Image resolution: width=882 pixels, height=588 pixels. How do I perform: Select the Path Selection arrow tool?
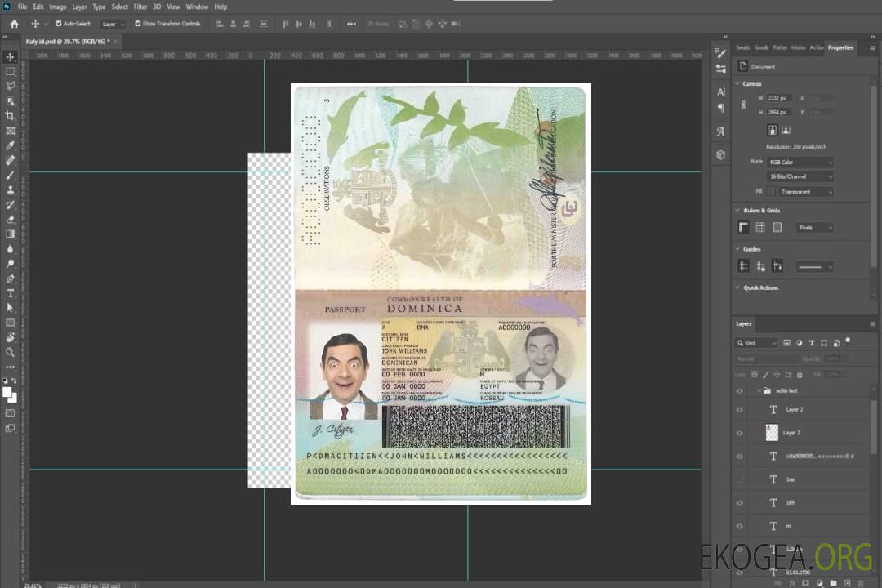(x=10, y=308)
